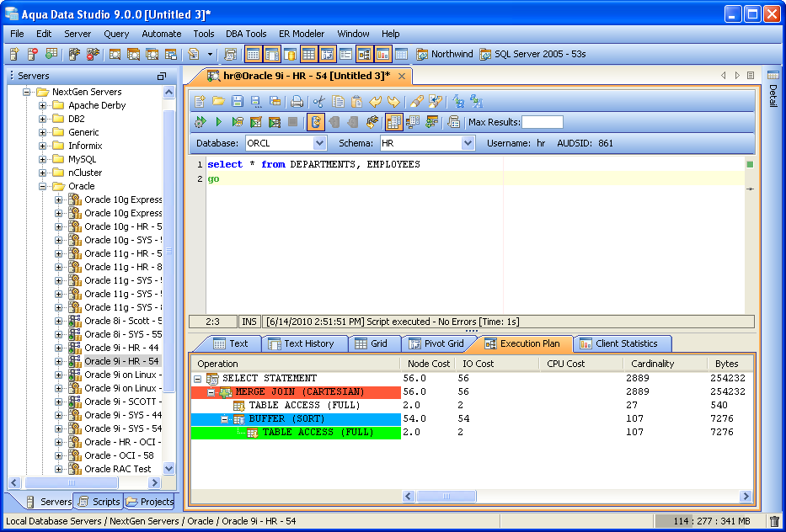Screen dimensions: 786x532
Task: Collapse the MERGE JOIN (CARTESIAN) node
Action: [211, 392]
